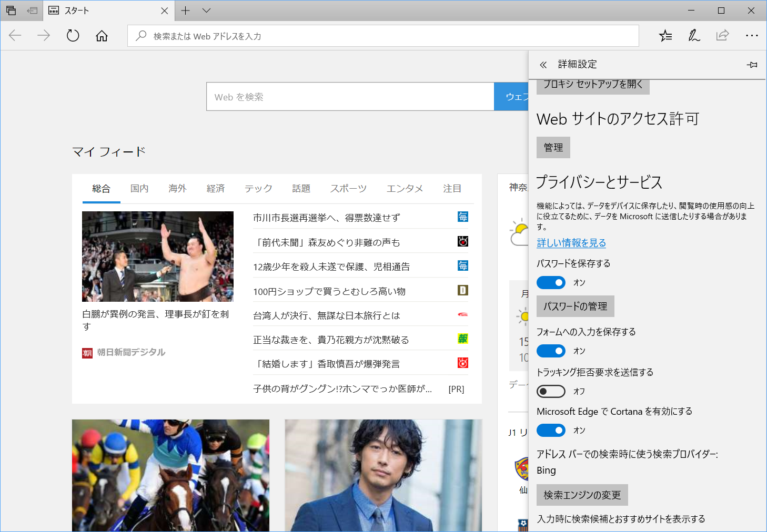
Task: Pin the 詳細設定 pane
Action: point(752,65)
